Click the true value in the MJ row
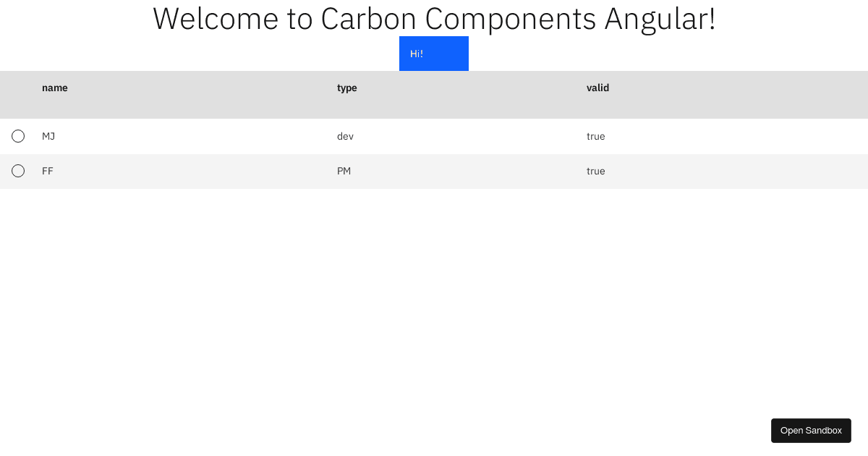The height and width of the screenshot is (456, 868). tap(596, 136)
